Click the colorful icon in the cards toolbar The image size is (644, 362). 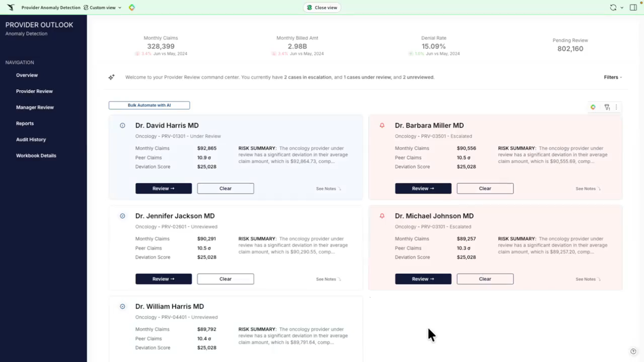(593, 107)
